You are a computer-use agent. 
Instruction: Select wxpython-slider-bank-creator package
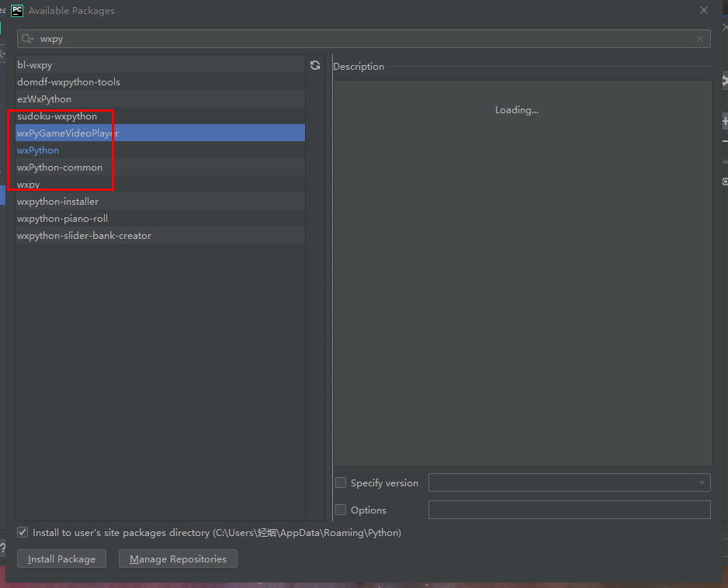[x=84, y=236]
